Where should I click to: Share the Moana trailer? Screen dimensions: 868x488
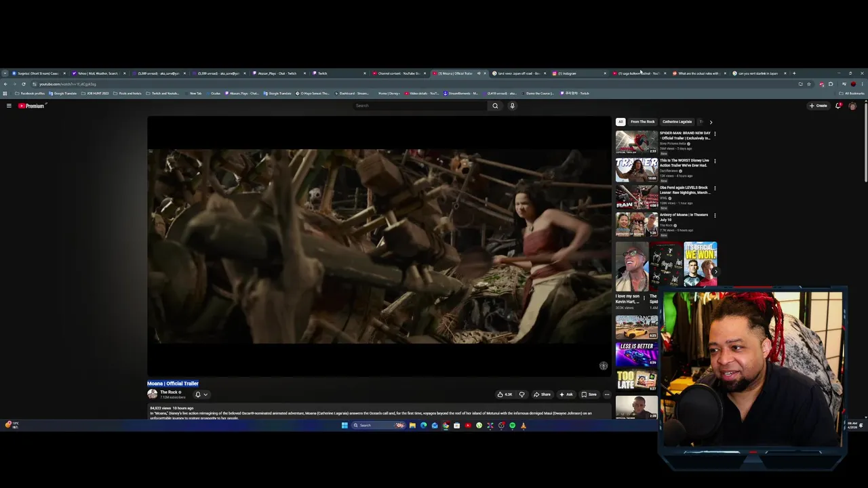tap(542, 394)
